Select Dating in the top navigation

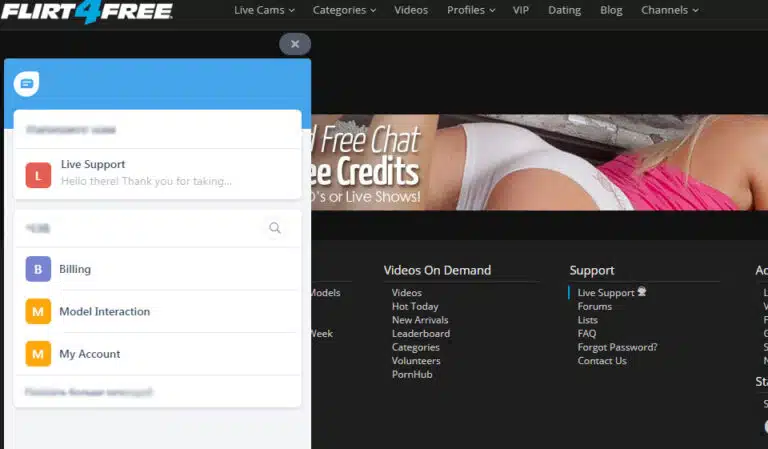(564, 11)
